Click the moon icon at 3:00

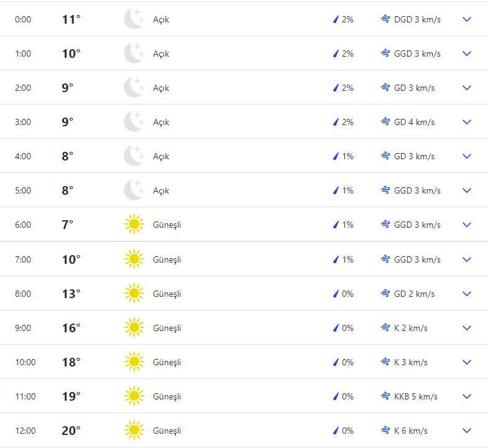(134, 122)
